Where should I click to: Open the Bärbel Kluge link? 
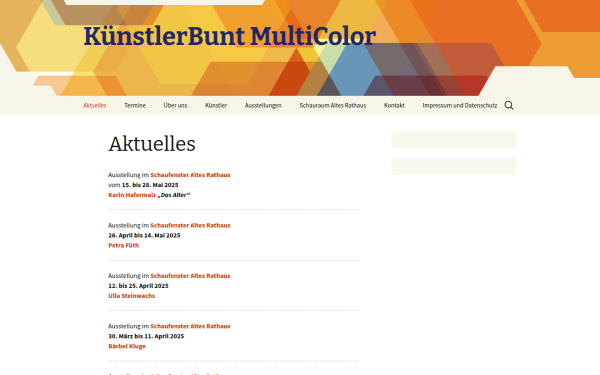coord(127,346)
